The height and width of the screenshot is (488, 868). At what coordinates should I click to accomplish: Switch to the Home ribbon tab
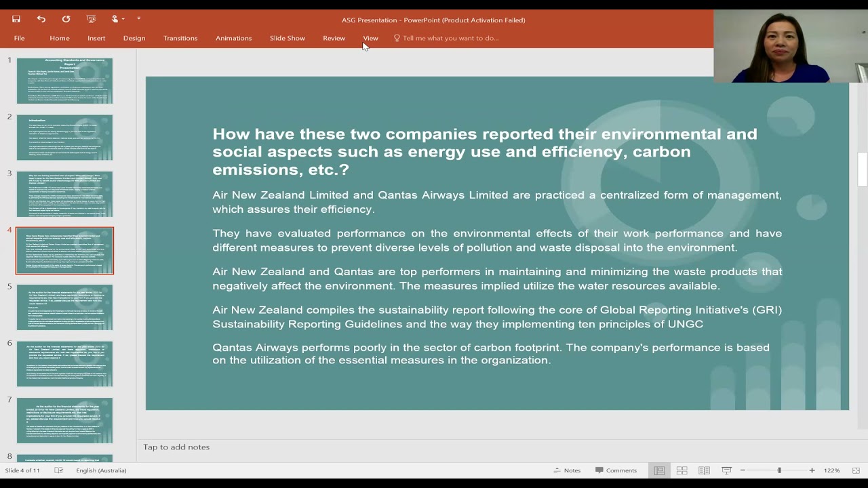(60, 38)
